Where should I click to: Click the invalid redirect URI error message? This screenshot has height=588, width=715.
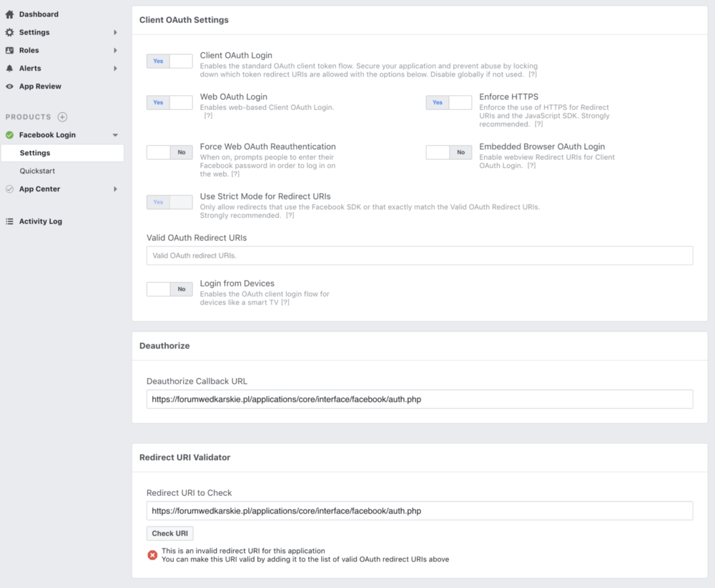tap(305, 555)
